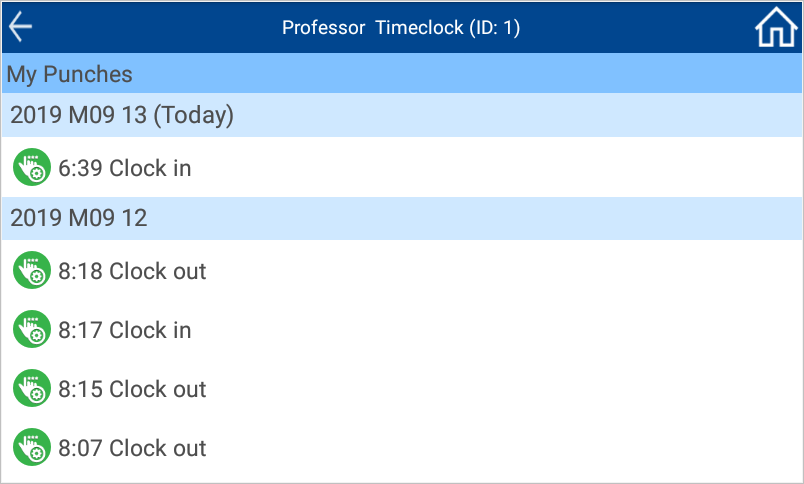This screenshot has height=484, width=804.
Task: Select the 6:39 Clock in entry text
Action: click(x=125, y=168)
